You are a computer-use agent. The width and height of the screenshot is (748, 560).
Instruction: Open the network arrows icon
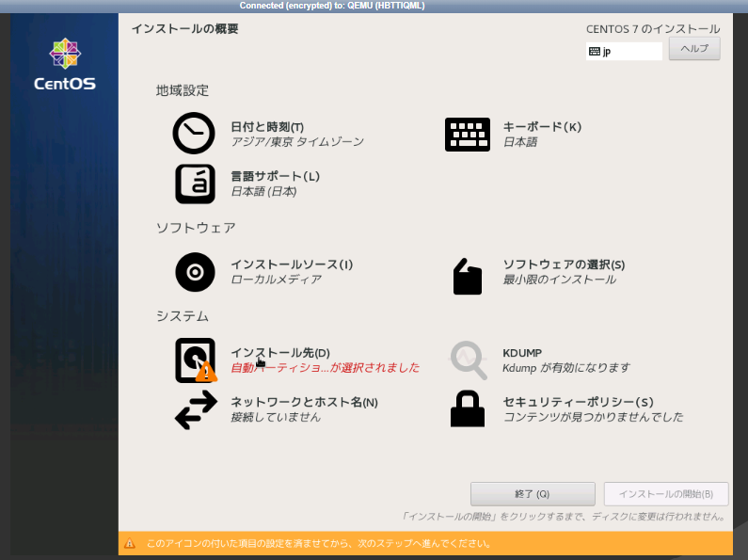pos(196,409)
